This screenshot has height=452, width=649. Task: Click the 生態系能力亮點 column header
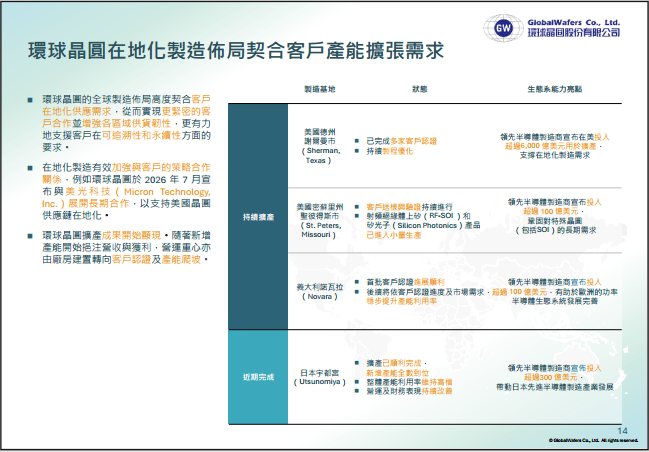click(555, 89)
